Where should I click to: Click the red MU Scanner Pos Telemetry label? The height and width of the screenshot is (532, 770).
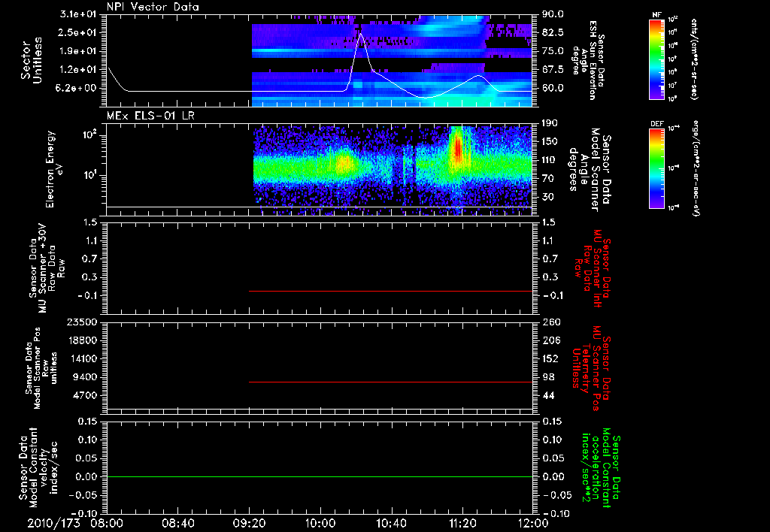pos(592,368)
